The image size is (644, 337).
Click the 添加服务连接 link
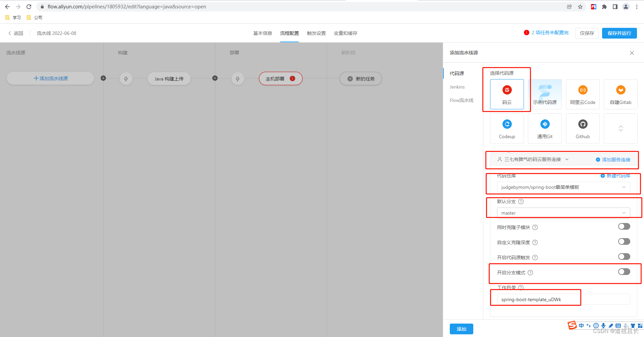pyautogui.click(x=613, y=160)
